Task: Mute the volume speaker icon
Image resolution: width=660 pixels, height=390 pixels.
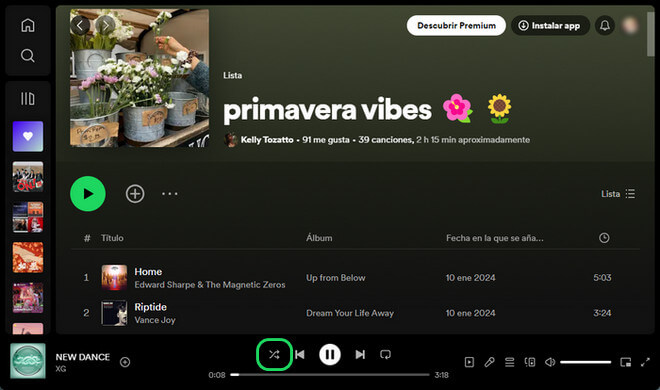Action: click(550, 362)
